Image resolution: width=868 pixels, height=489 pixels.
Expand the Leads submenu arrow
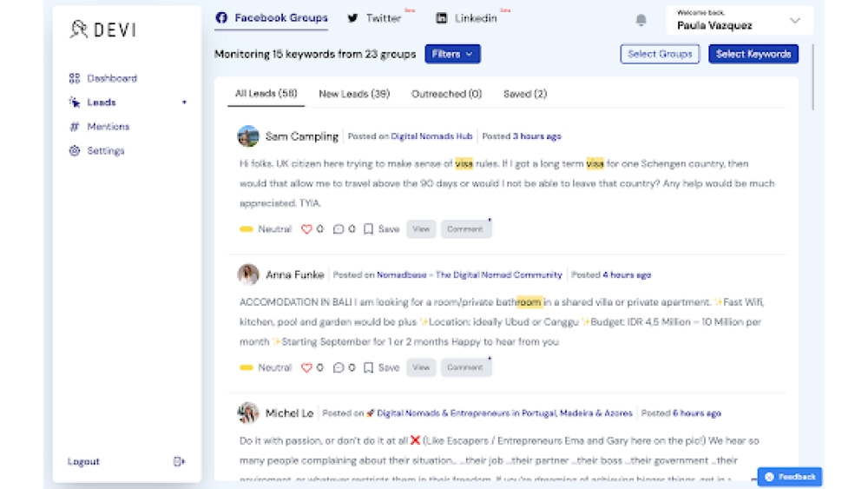184,102
